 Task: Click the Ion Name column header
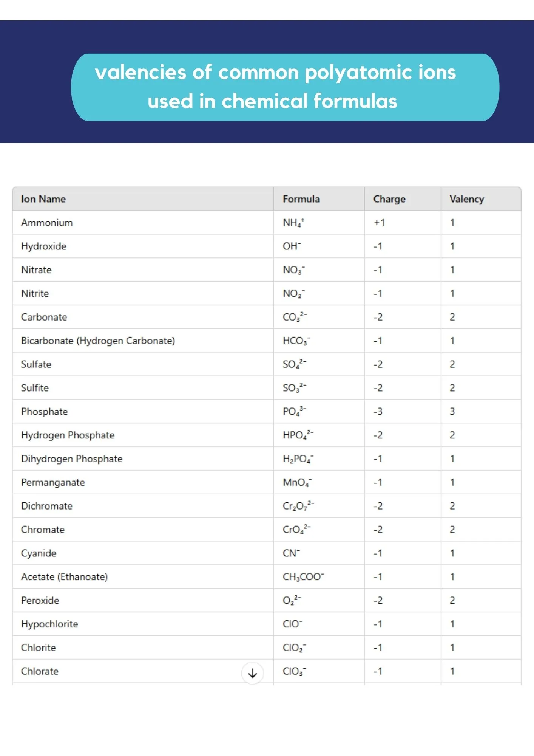coord(43,199)
